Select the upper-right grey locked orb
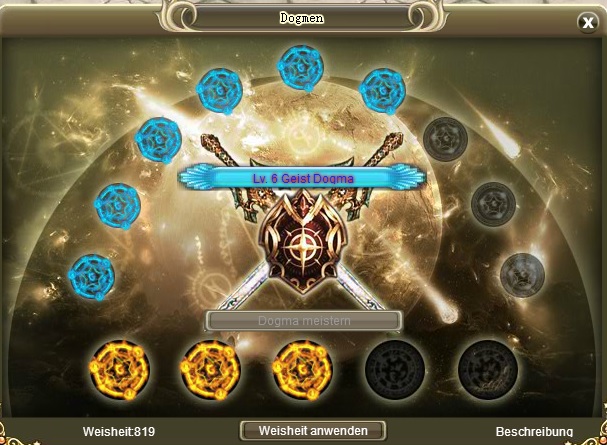Image resolution: width=607 pixels, height=445 pixels. tap(445, 139)
